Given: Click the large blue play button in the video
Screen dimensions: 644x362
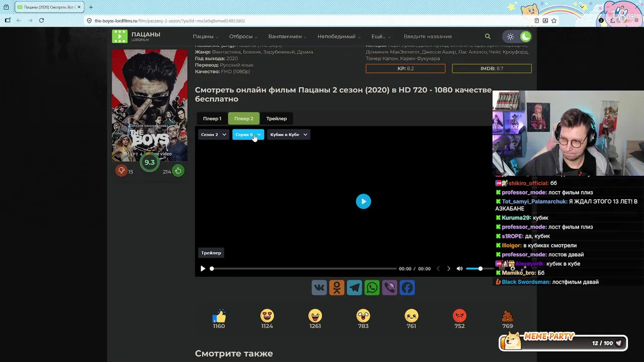Looking at the screenshot, I should (x=363, y=202).
